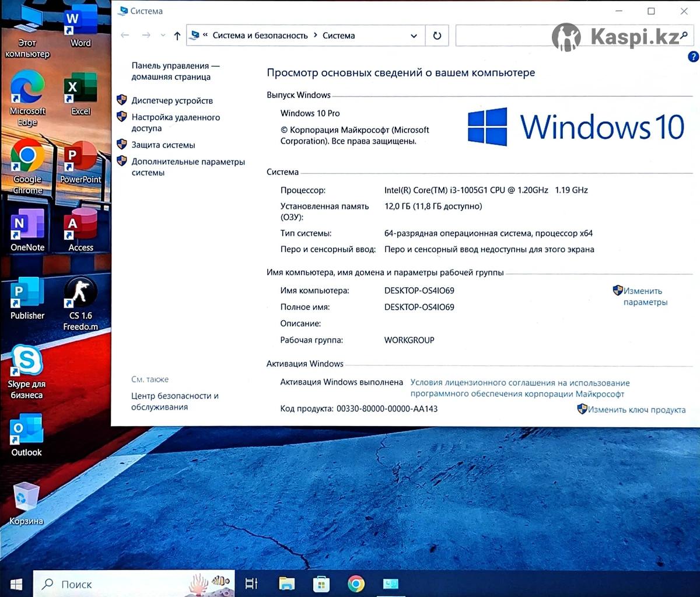Click the forward navigation arrow
The width and height of the screenshot is (700, 597).
coord(146,36)
